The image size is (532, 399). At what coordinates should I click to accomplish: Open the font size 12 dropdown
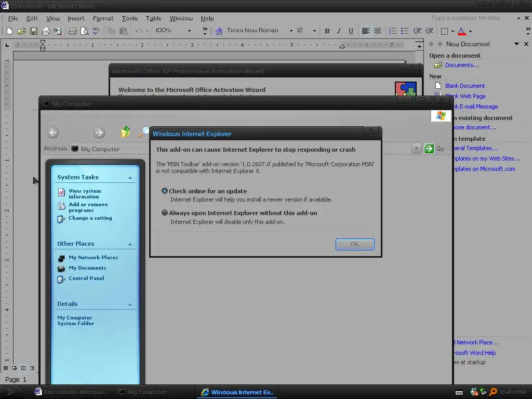tap(314, 31)
